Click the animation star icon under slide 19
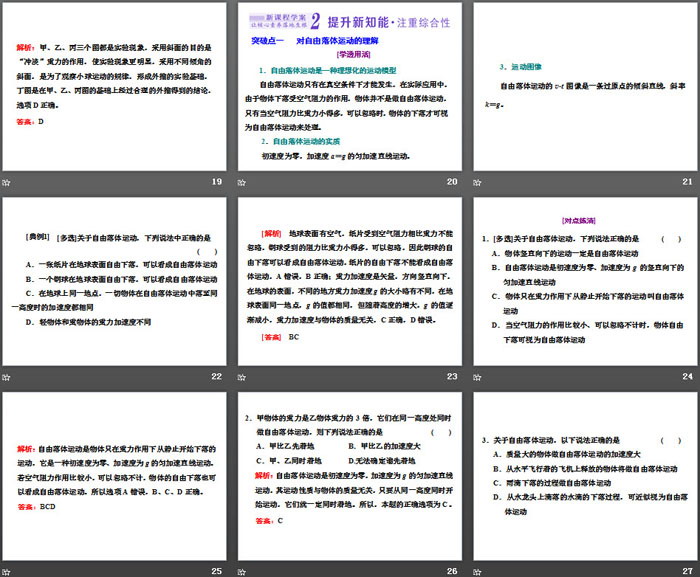700x577 pixels. pyautogui.click(x=7, y=181)
